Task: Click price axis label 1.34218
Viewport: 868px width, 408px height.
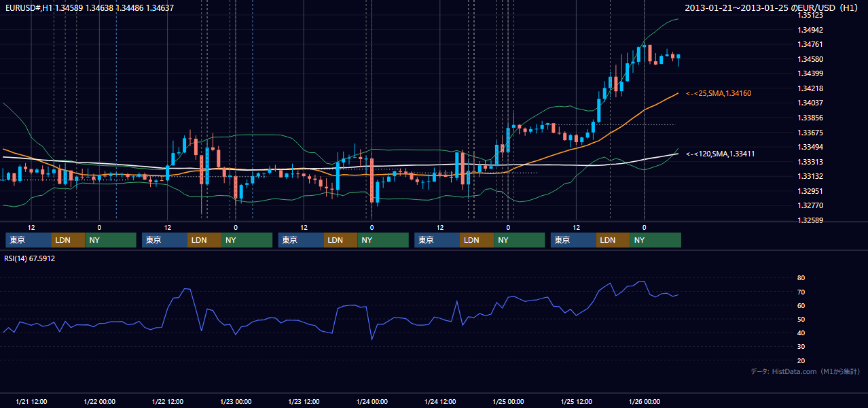Action: coord(810,88)
